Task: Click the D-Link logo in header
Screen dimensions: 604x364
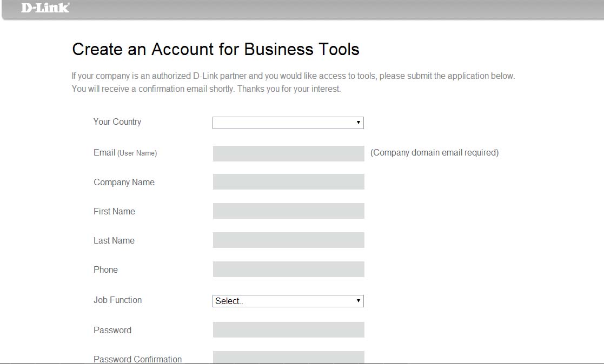Action: pos(45,8)
